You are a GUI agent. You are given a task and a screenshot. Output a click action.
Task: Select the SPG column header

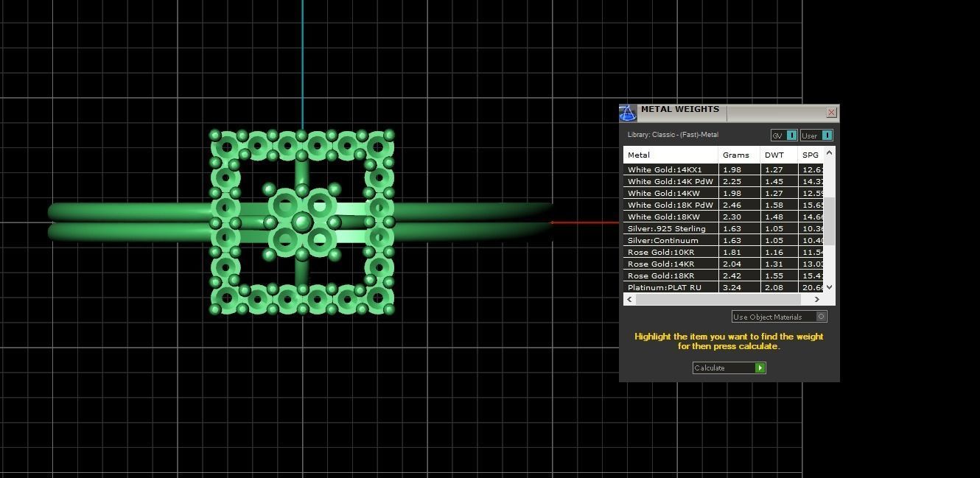[x=811, y=155]
